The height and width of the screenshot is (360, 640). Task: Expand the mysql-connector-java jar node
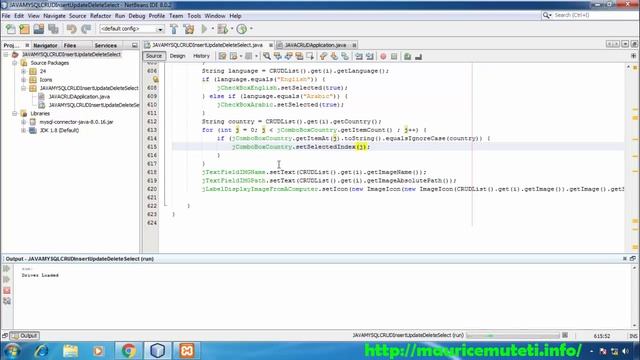24,122
